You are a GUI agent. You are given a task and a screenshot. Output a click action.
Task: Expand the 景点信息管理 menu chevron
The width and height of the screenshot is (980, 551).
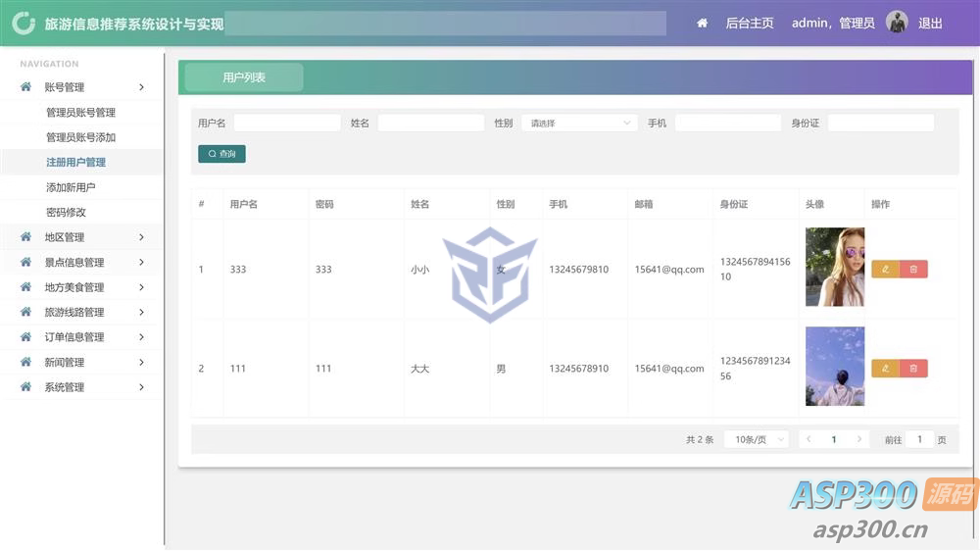point(142,262)
